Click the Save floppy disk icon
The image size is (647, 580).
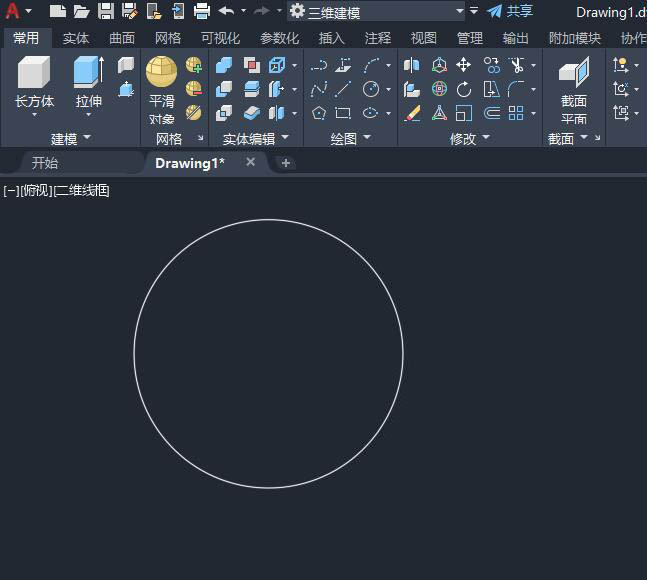[106, 11]
